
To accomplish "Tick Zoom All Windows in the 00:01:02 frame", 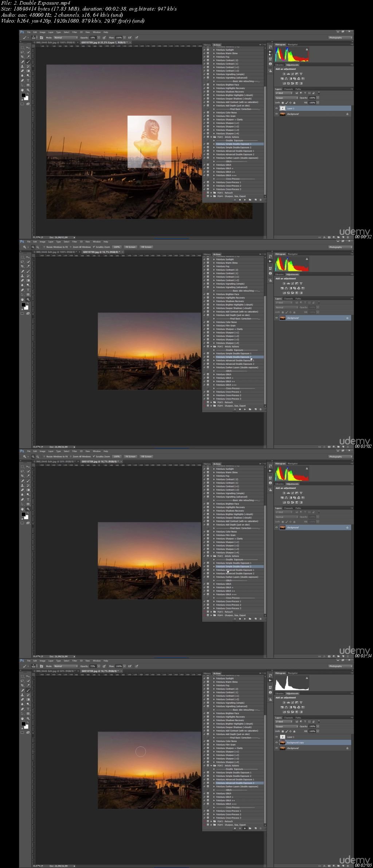I will click(71, 247).
